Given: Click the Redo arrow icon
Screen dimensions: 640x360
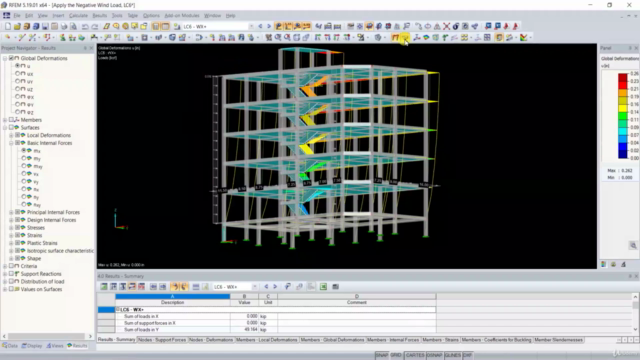Looking at the screenshot, I should click(95, 27).
